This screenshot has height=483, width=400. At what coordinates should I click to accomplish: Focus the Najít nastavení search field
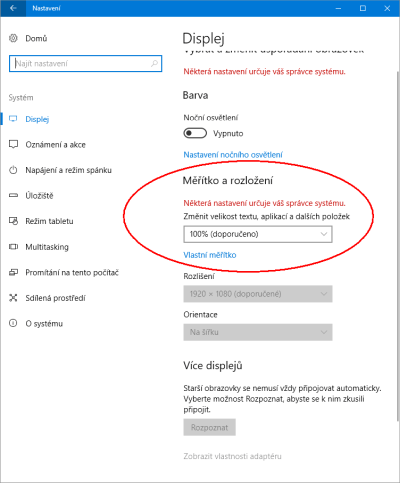click(x=85, y=63)
